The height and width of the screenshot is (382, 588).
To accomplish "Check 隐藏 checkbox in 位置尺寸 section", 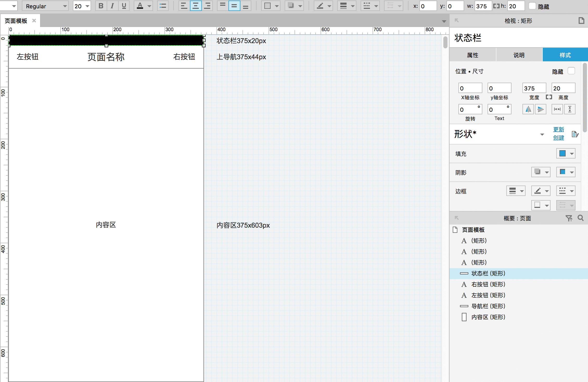I will coord(571,71).
